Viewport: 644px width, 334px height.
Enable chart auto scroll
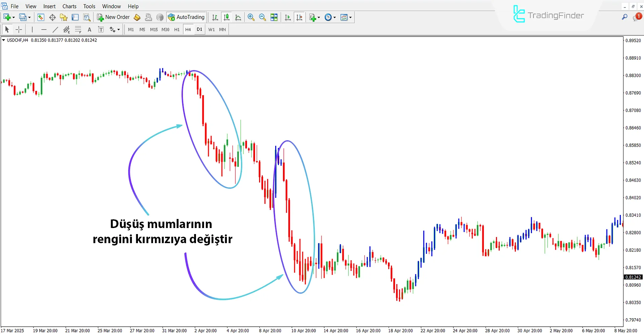(x=288, y=17)
